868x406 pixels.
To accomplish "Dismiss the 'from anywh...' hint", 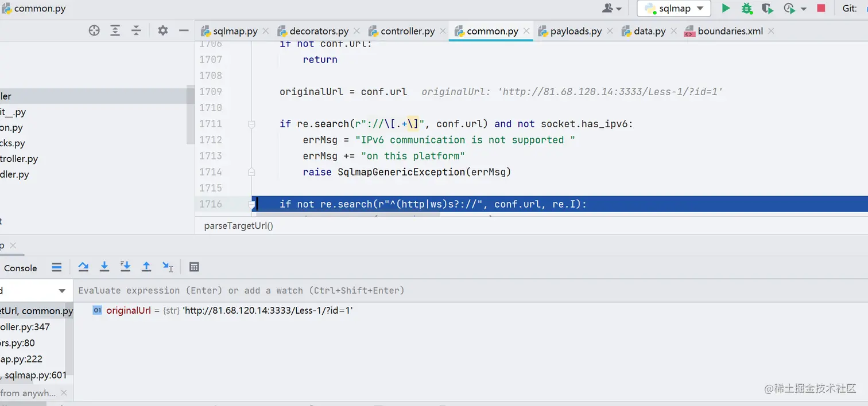I will (64, 393).
